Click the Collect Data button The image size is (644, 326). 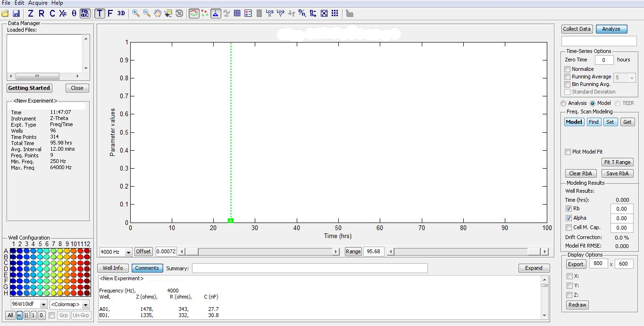click(x=577, y=29)
